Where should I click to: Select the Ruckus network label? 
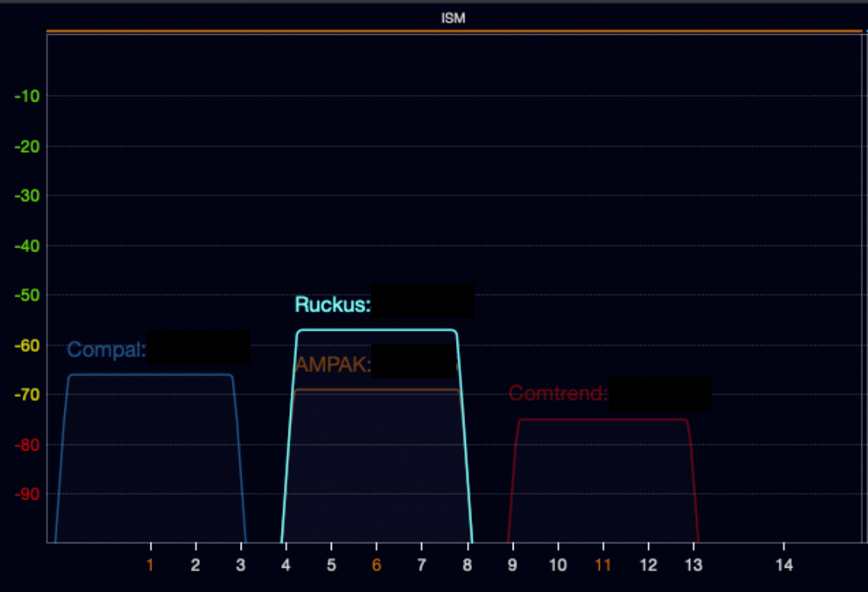point(333,304)
